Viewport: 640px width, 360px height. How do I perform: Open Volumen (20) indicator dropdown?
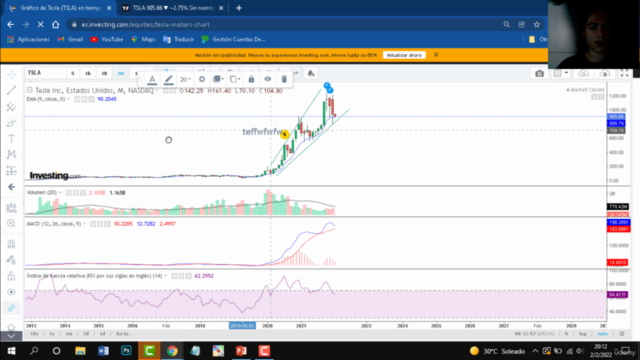(x=60, y=193)
